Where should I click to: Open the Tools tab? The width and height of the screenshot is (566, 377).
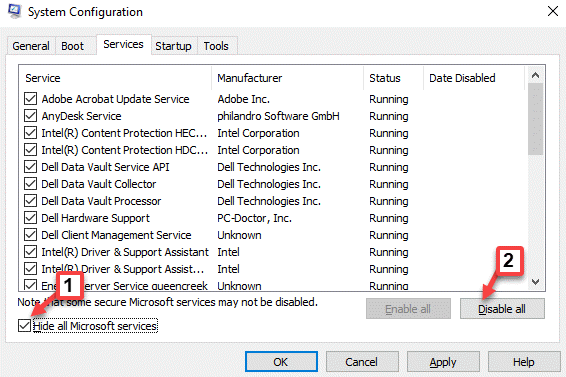point(216,46)
